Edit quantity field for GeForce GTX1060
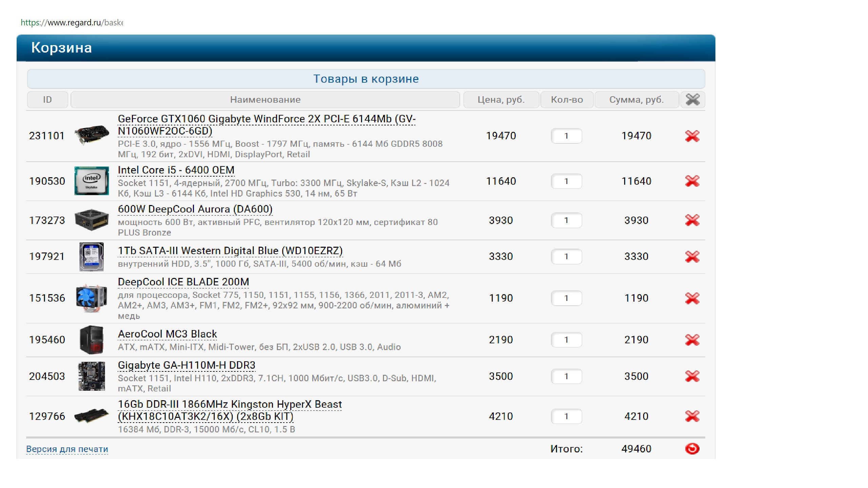868x488 pixels. (566, 136)
